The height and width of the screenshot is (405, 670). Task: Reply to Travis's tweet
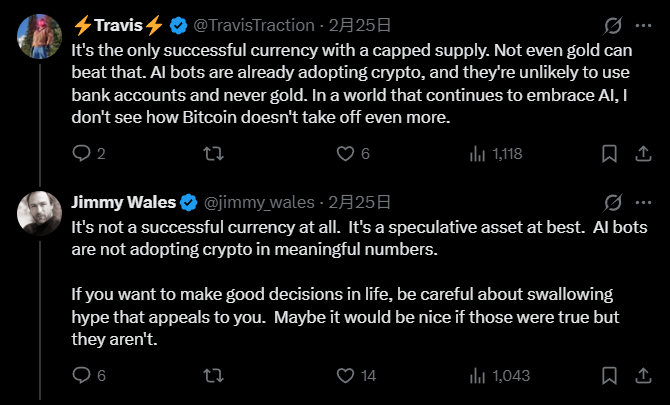pyautogui.click(x=82, y=154)
